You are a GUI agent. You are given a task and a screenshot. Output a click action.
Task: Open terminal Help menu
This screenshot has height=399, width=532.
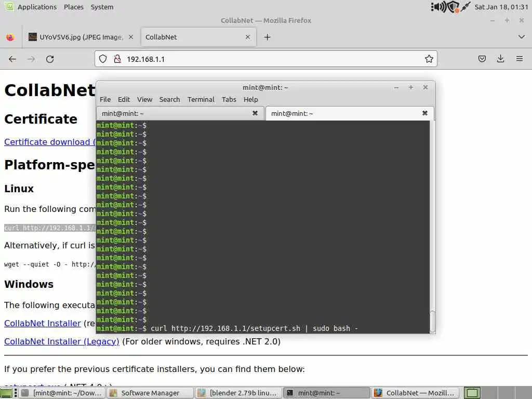pos(251,99)
